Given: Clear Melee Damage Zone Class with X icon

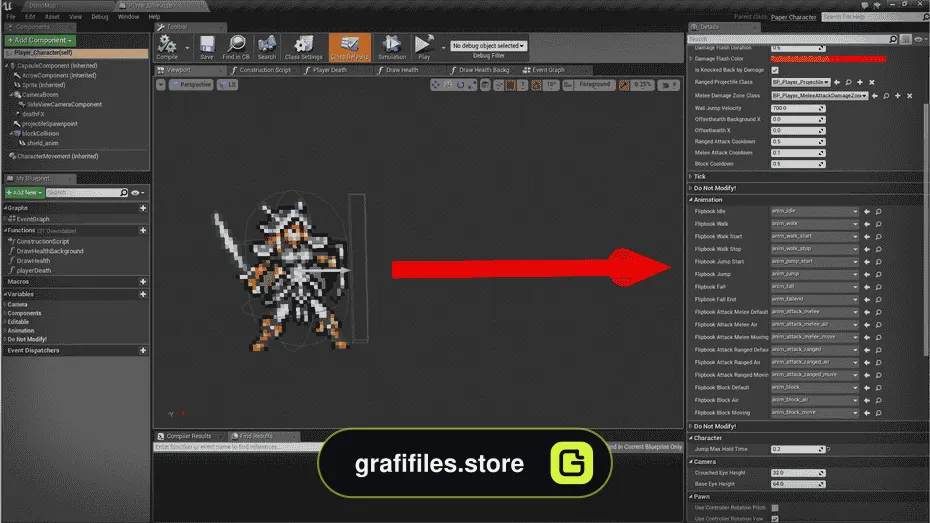Looking at the screenshot, I should 909,95.
